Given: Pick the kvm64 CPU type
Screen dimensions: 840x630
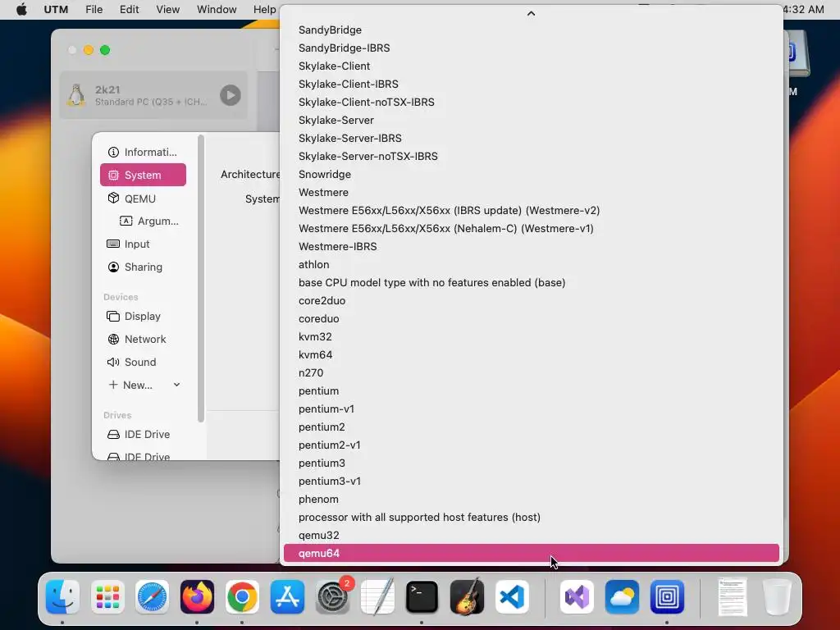Looking at the screenshot, I should coord(531,354).
